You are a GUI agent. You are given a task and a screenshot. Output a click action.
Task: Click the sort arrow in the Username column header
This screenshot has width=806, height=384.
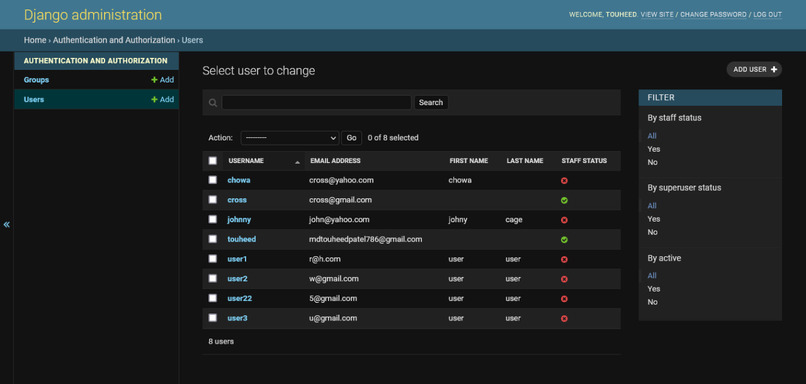(297, 162)
